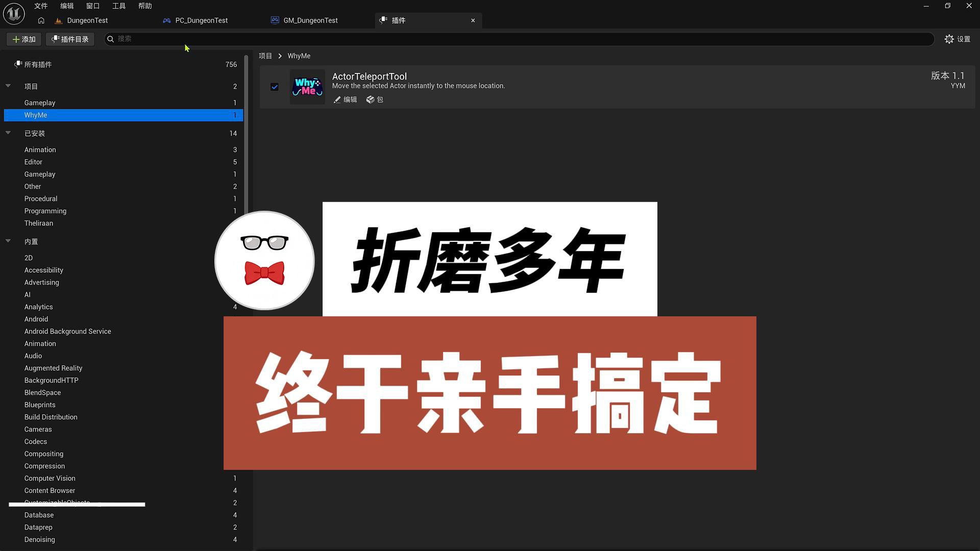Click the plugin search field
This screenshot has height=551, width=980.
[510, 39]
